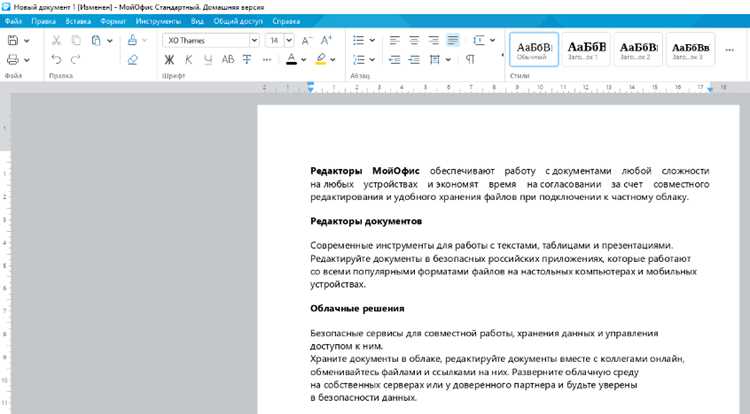This screenshot has width=750, height=414.
Task: Toggle strikethrough text formatting
Action: pyautogui.click(x=247, y=60)
